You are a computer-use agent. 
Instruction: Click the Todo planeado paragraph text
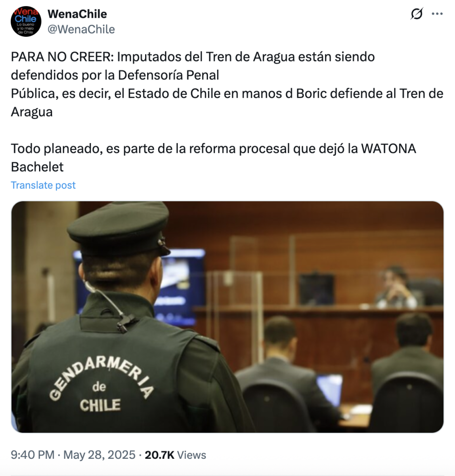tap(213, 158)
